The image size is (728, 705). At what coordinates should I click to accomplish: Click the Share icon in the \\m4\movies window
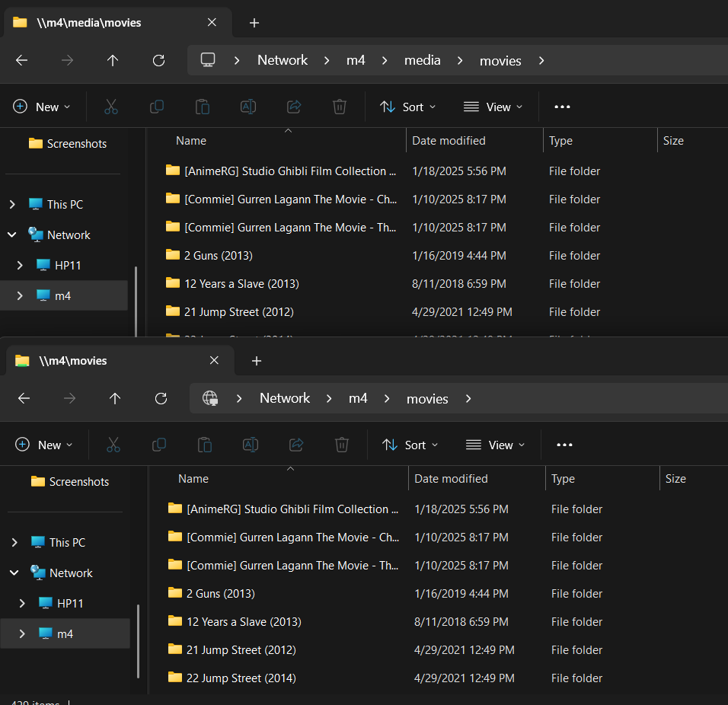[x=296, y=445]
